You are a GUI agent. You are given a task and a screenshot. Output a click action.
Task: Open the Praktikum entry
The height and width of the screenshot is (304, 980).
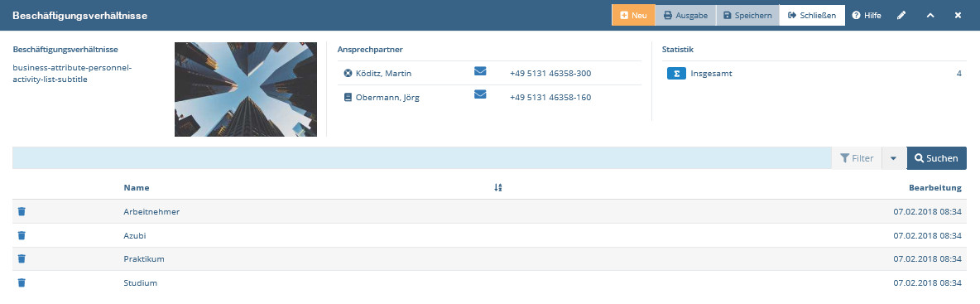pyautogui.click(x=144, y=259)
